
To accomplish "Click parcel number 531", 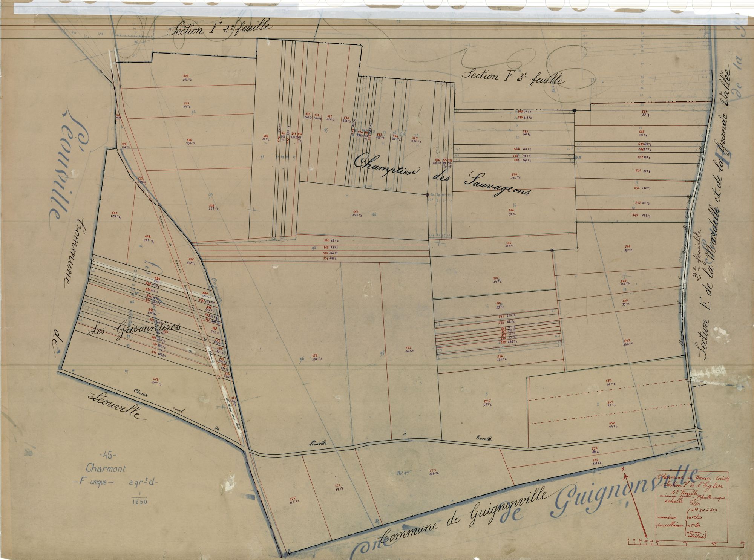I will click(644, 112).
